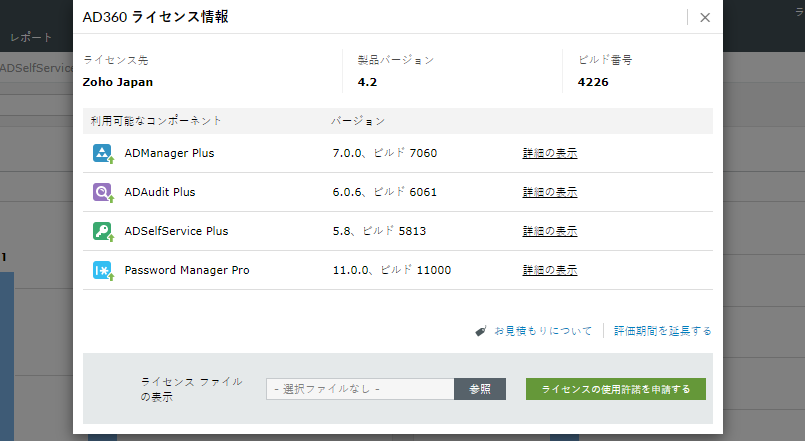The height and width of the screenshot is (441, 805).
Task: Click product version value 4.2
Action: [367, 82]
